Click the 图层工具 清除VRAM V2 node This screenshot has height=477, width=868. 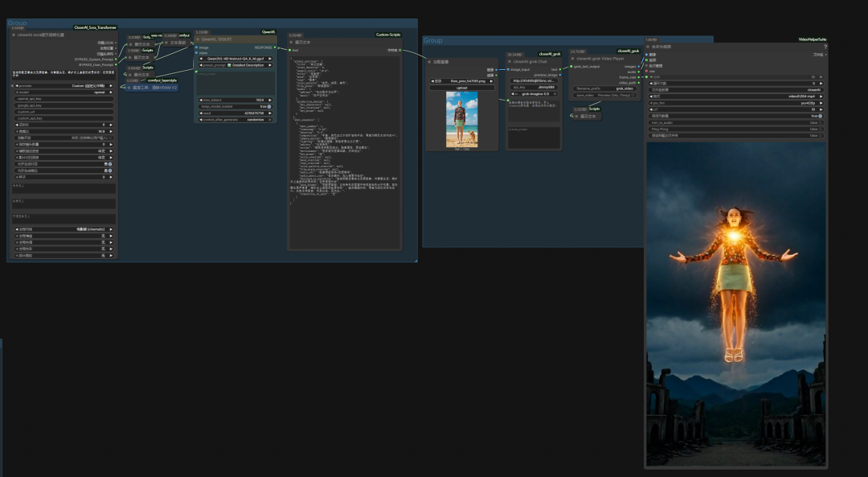tap(152, 88)
